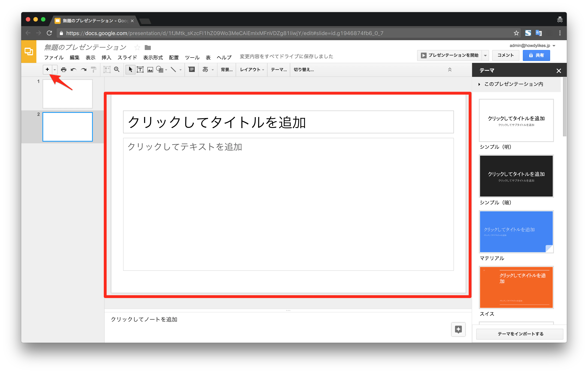Open the 表示形式 menu
Viewport: 588px width, 373px height.
tap(153, 57)
